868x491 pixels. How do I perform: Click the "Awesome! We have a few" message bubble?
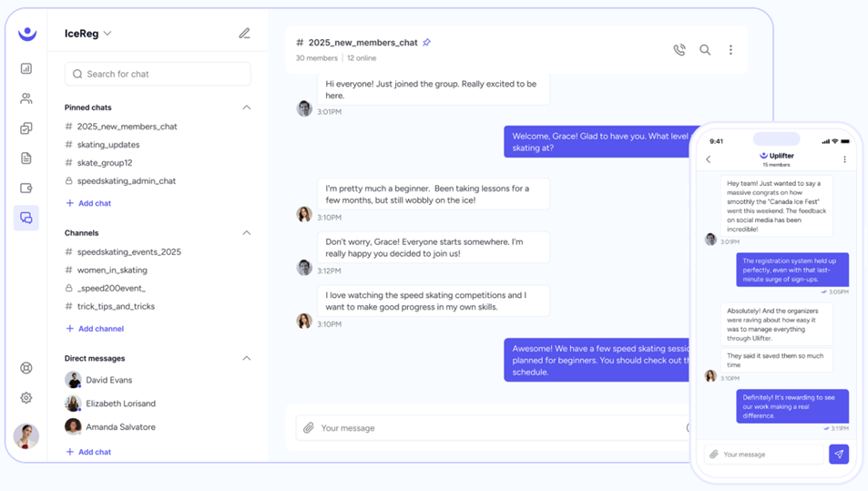tap(597, 361)
